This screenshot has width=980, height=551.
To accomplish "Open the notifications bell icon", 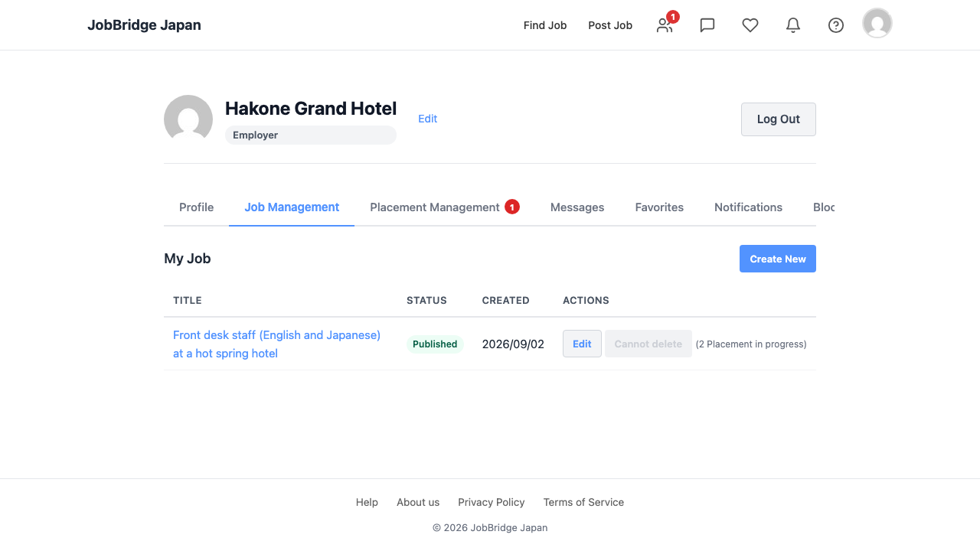I will pyautogui.click(x=793, y=25).
